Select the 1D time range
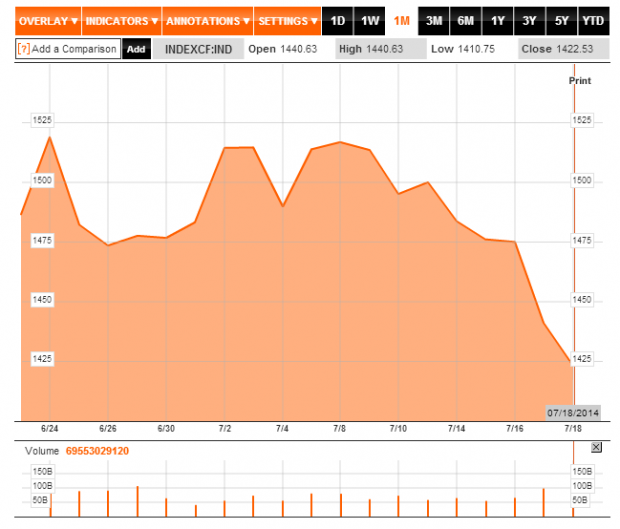This screenshot has height=529, width=620. [x=338, y=20]
